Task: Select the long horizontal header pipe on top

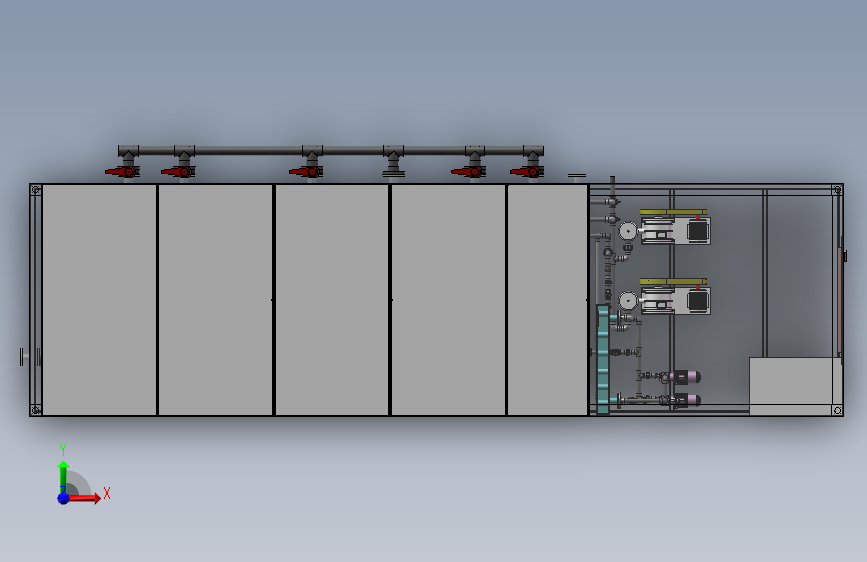Action: [331, 150]
